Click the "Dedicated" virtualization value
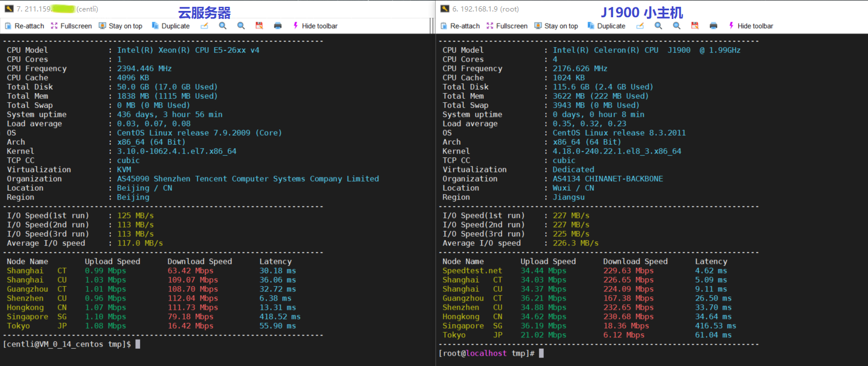Viewport: 868px width, 366px height. (x=573, y=169)
